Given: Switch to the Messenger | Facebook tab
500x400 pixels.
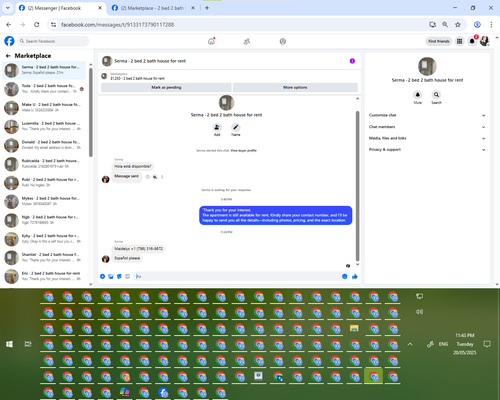Looking at the screenshot, I should (x=61, y=8).
